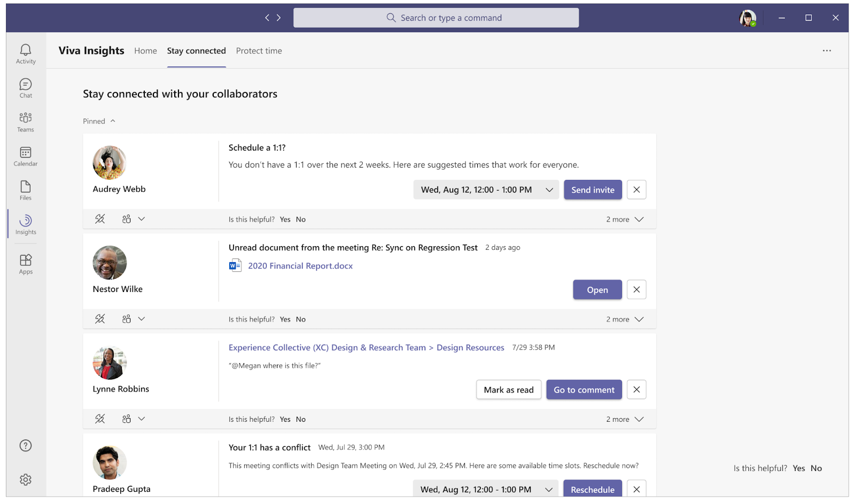Open Experience Collective Design & Research Team link
855x504 pixels.
pos(327,348)
